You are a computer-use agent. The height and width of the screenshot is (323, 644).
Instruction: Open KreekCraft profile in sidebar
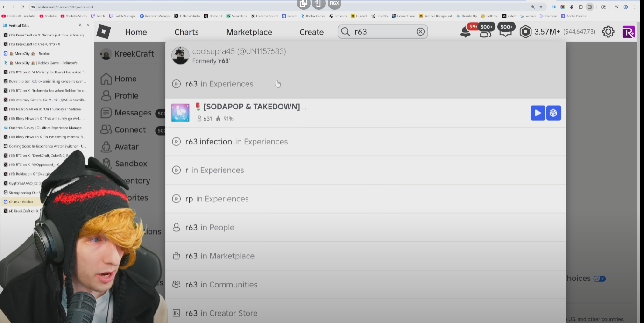click(x=127, y=54)
